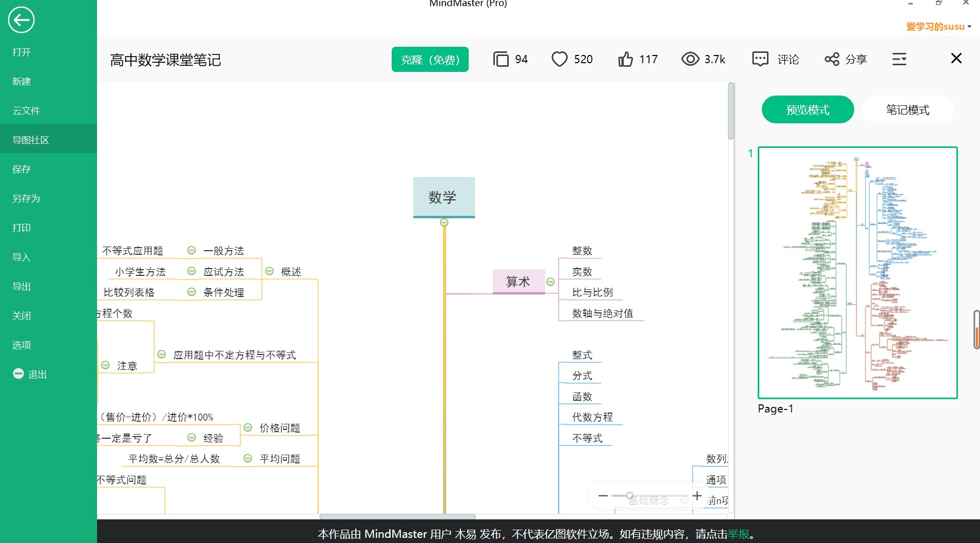
Task: Click the 函数 subtopic
Action: point(582,397)
